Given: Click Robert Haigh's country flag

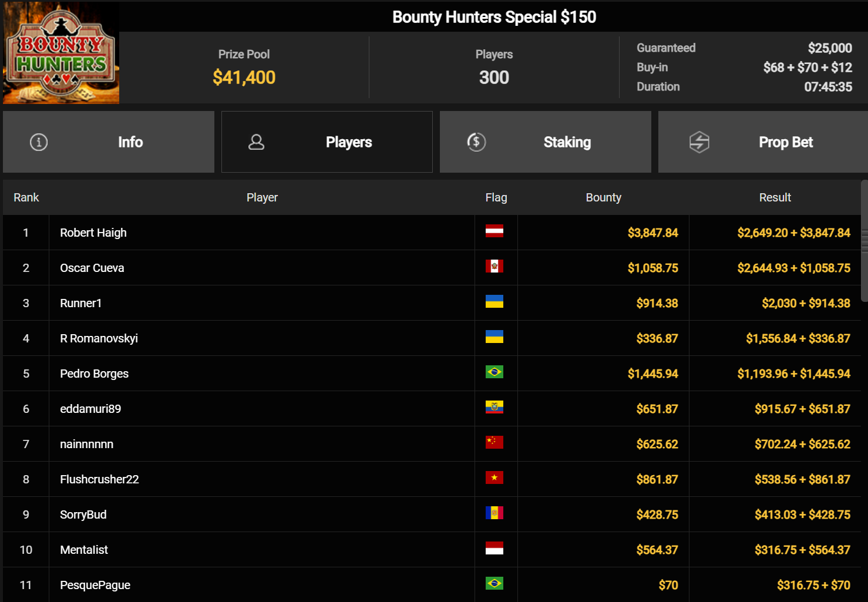Looking at the screenshot, I should [494, 231].
